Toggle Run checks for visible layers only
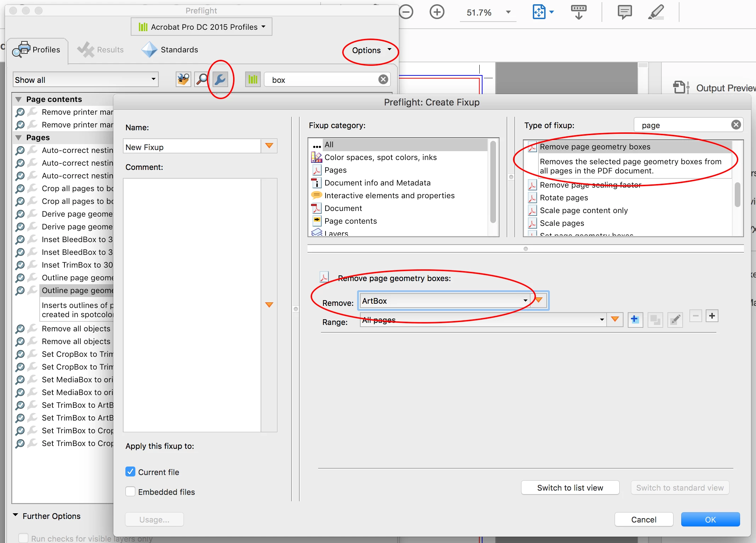Image resolution: width=756 pixels, height=543 pixels. point(23,538)
